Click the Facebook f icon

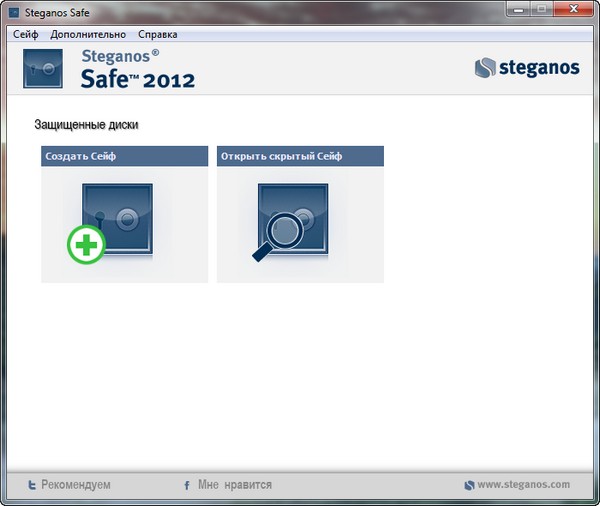tap(187, 486)
